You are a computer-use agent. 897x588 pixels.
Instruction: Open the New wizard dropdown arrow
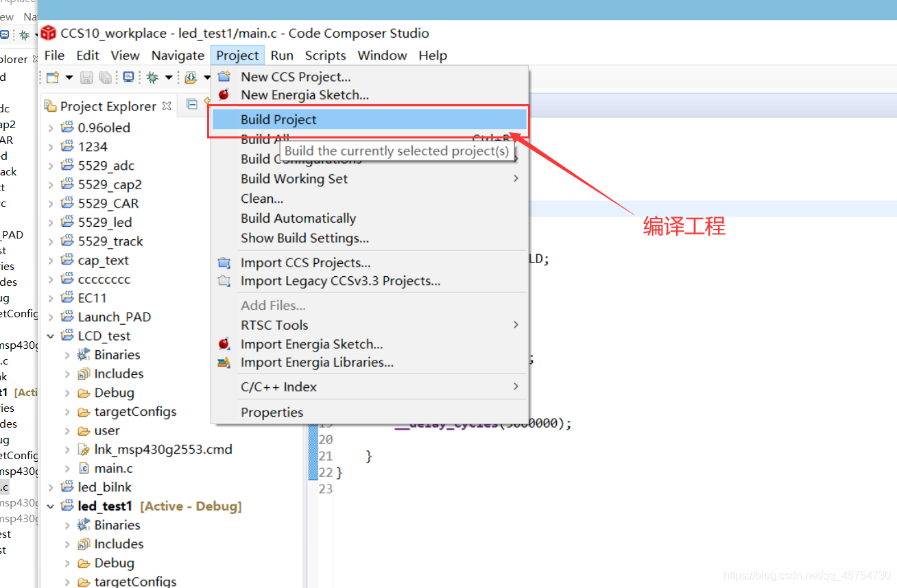pyautogui.click(x=69, y=78)
